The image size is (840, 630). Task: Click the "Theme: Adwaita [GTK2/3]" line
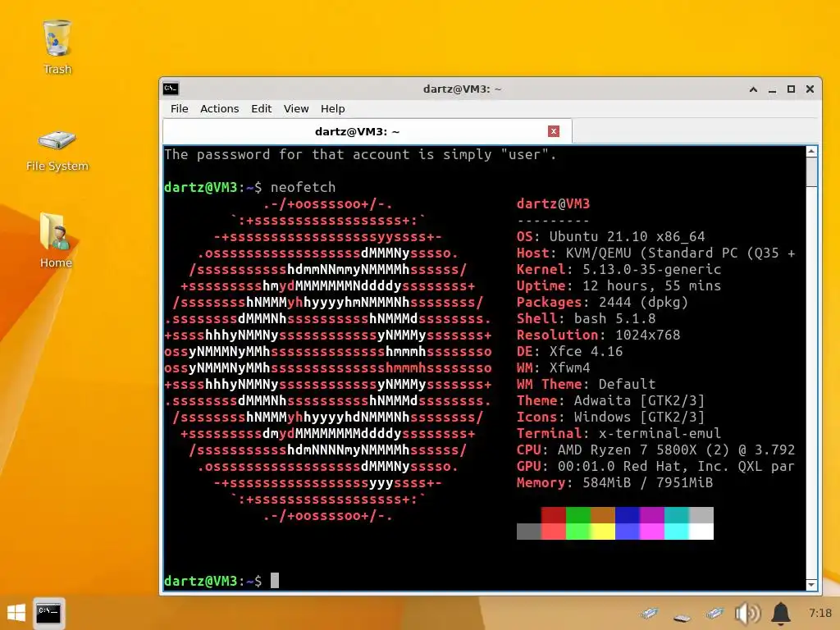[610, 400]
